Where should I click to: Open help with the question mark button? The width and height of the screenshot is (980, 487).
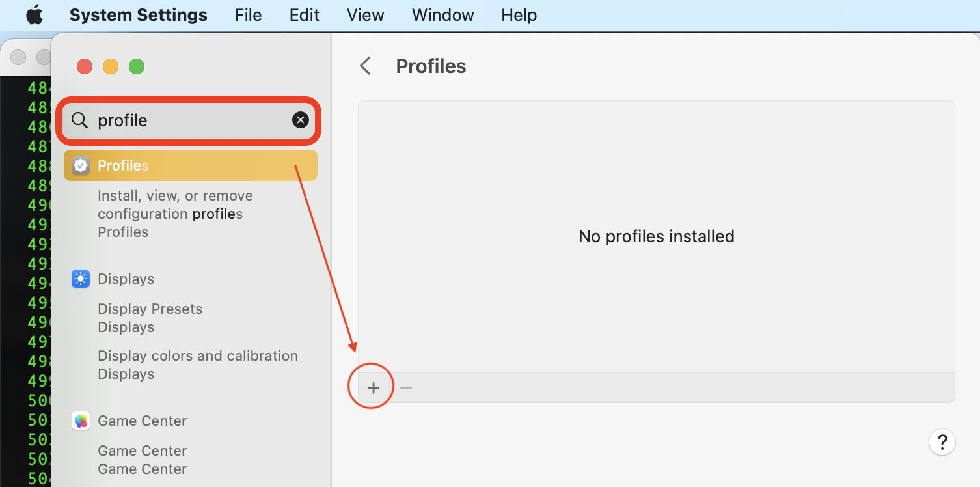tap(942, 442)
